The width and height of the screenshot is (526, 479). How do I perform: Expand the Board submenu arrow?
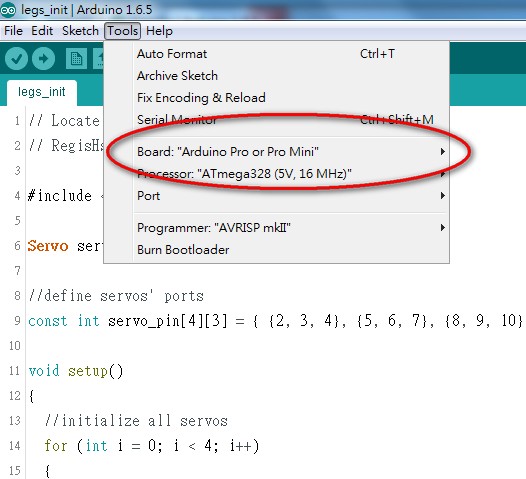(442, 152)
